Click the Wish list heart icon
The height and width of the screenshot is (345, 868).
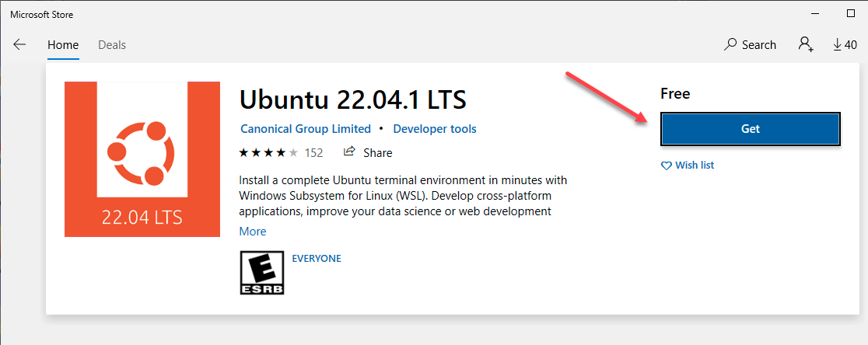click(x=666, y=166)
